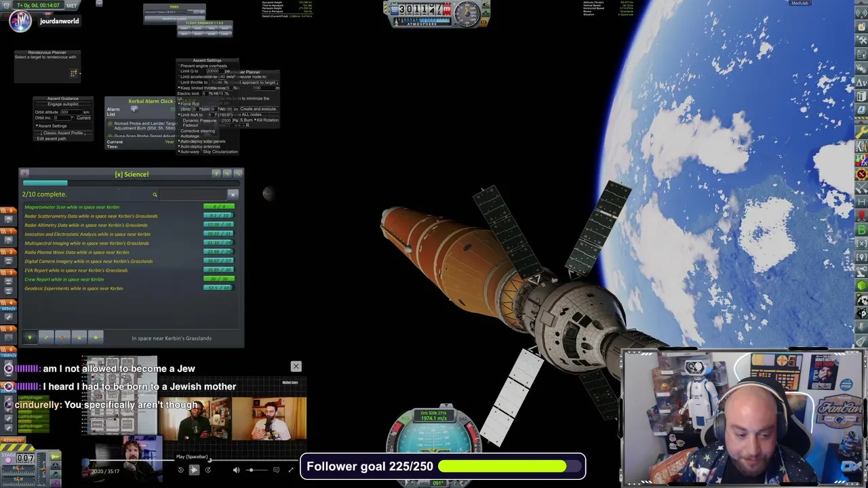The width and height of the screenshot is (868, 488).
Task: Open Kerbal Alarm Clock red clock icon
Action: (x=861, y=174)
